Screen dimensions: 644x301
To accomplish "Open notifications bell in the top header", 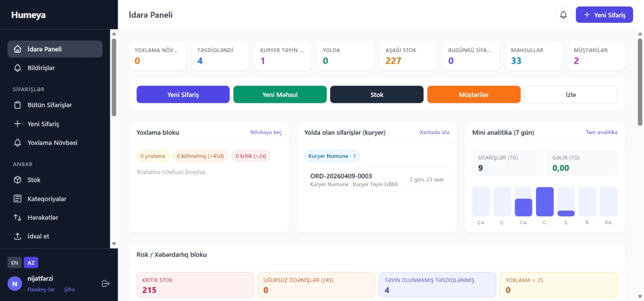I will [x=563, y=15].
